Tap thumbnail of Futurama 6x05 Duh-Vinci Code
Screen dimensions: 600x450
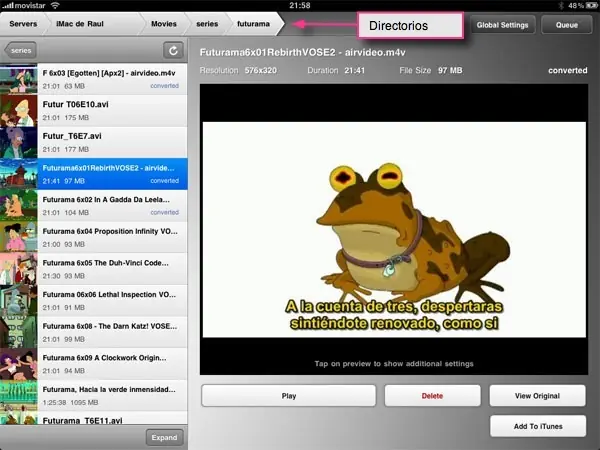point(19,269)
